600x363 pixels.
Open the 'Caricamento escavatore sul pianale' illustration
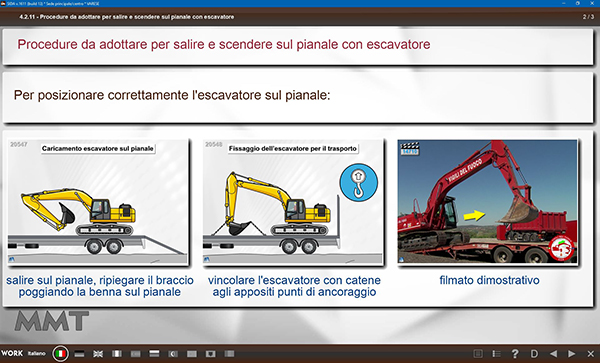tap(98, 202)
